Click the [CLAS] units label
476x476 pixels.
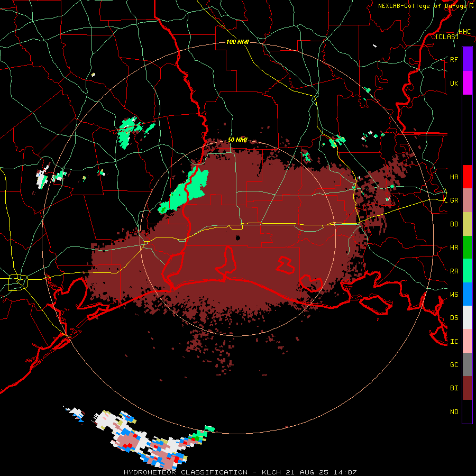click(447, 36)
